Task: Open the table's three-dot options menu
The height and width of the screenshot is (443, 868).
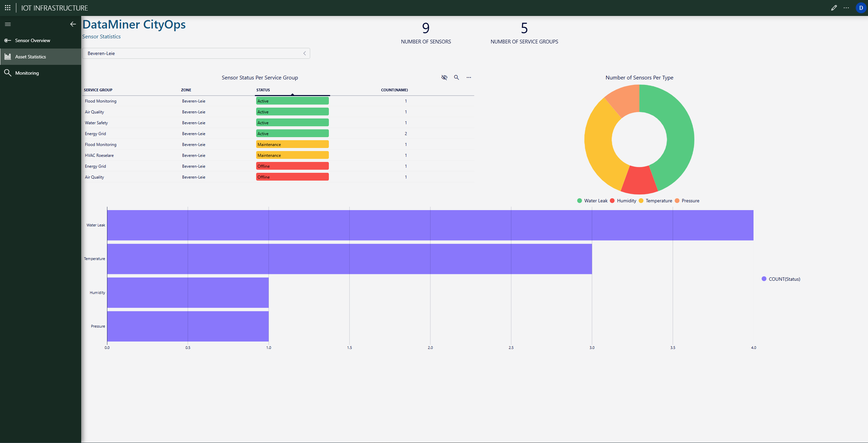Action: pos(468,77)
